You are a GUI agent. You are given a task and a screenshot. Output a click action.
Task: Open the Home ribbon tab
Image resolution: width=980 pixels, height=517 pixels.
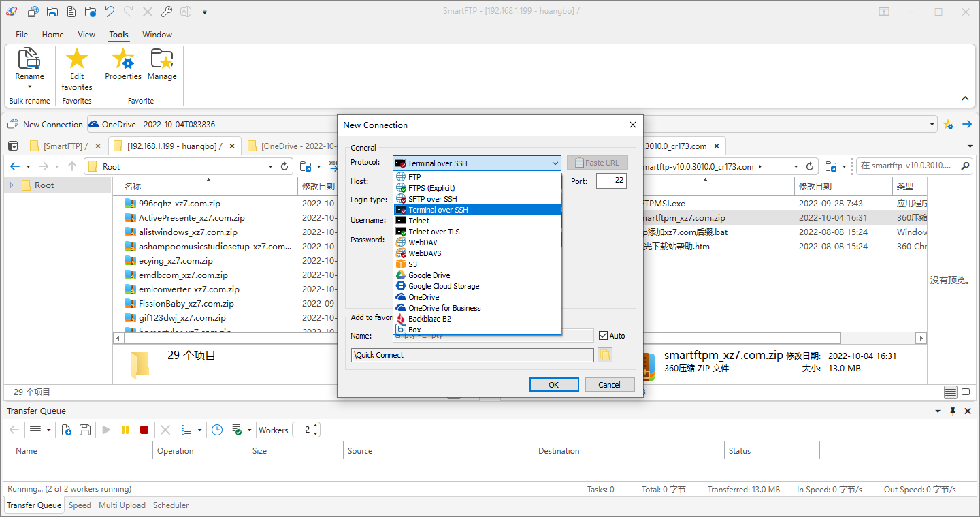coord(52,35)
